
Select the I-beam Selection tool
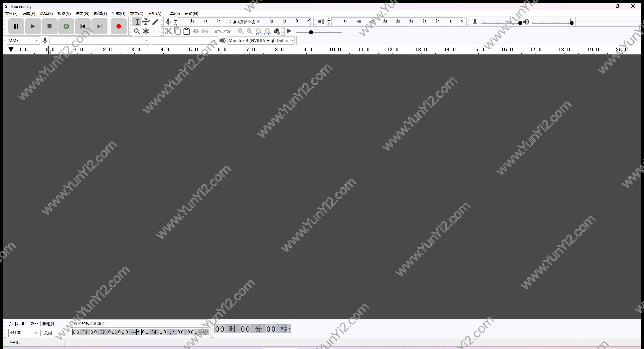pos(137,22)
